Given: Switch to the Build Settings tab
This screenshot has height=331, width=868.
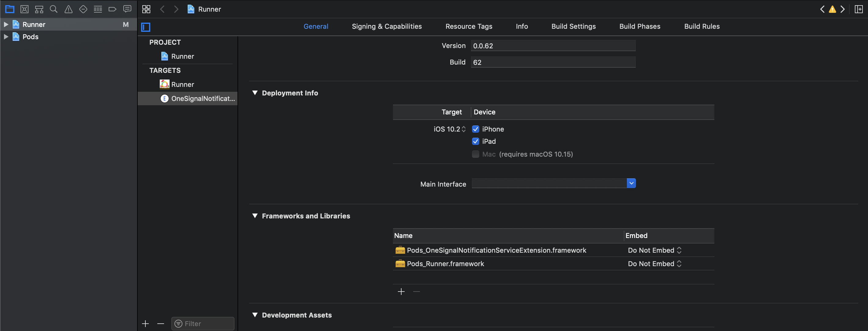Looking at the screenshot, I should click(x=573, y=26).
